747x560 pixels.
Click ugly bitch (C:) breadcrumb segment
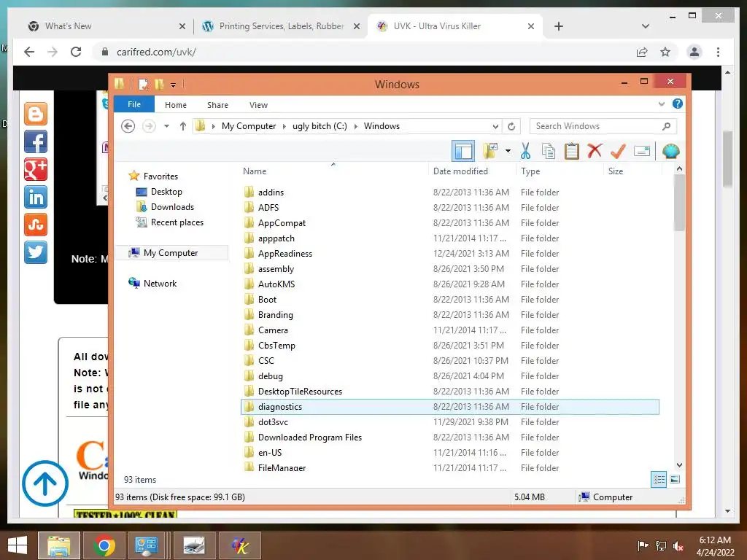pos(320,126)
